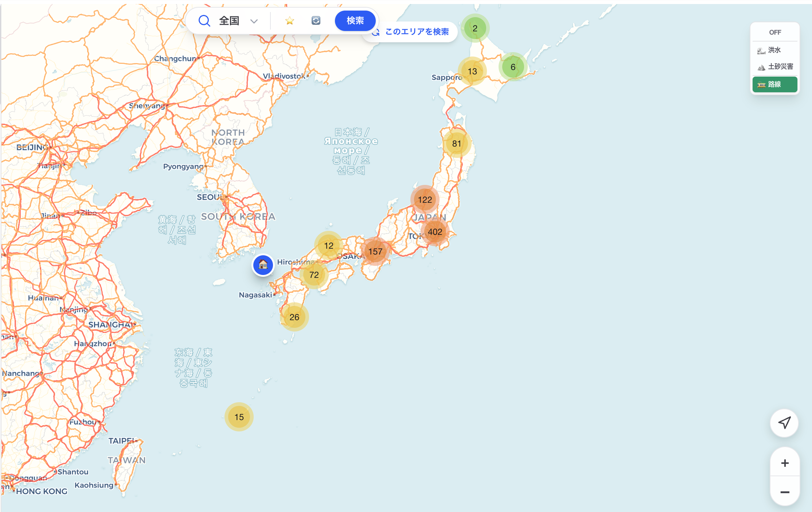The height and width of the screenshot is (512, 812).
Task: Click the magnifier search icon
Action: click(x=204, y=21)
